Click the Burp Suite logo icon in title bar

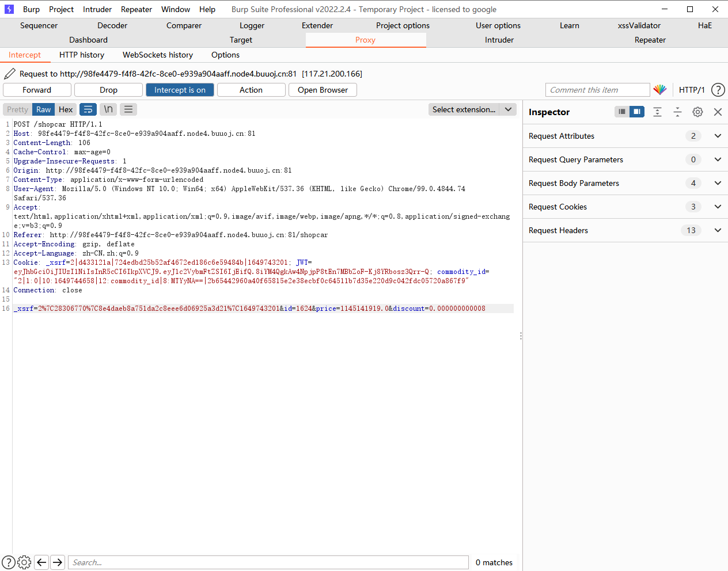[9, 9]
